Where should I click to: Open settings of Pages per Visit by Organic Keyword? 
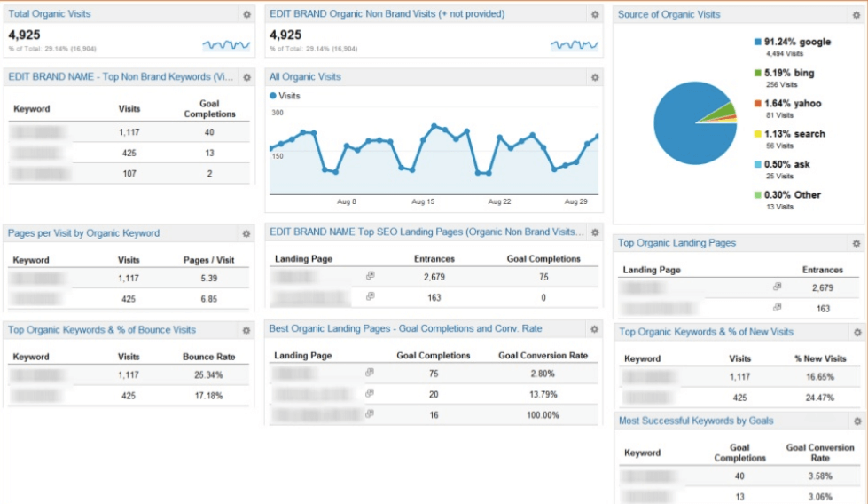coord(246,233)
